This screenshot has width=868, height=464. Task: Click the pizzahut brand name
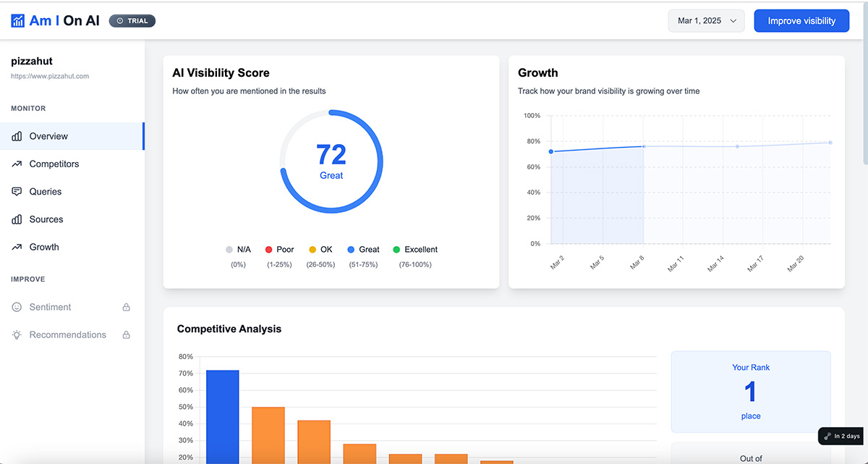pyautogui.click(x=32, y=62)
